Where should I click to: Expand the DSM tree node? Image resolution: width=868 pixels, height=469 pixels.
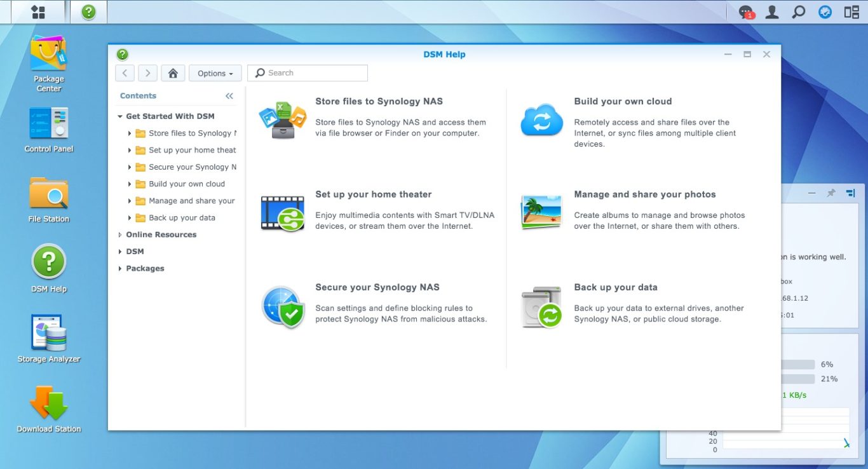pyautogui.click(x=120, y=252)
